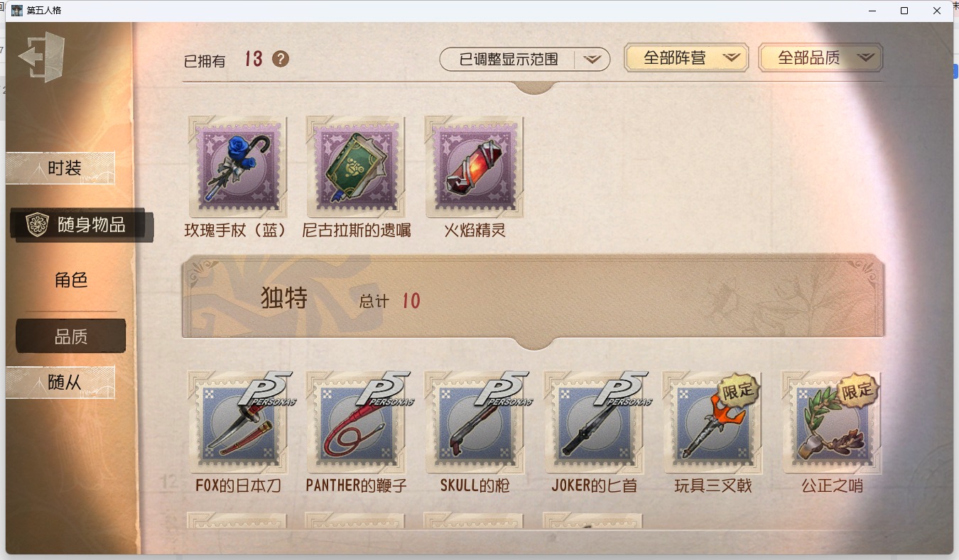Expand the 已调整显示范围 dropdown
The height and width of the screenshot is (560, 959).
click(x=525, y=60)
